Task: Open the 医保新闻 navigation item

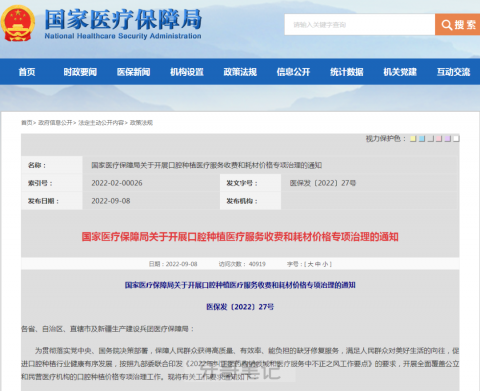Action: [133, 72]
